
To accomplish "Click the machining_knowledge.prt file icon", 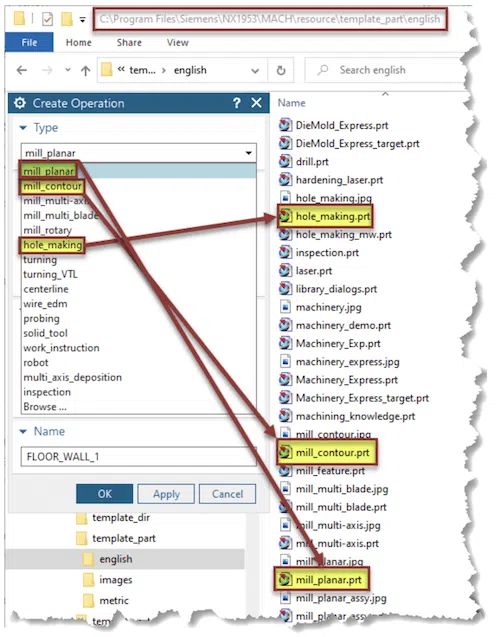I will pos(285,416).
